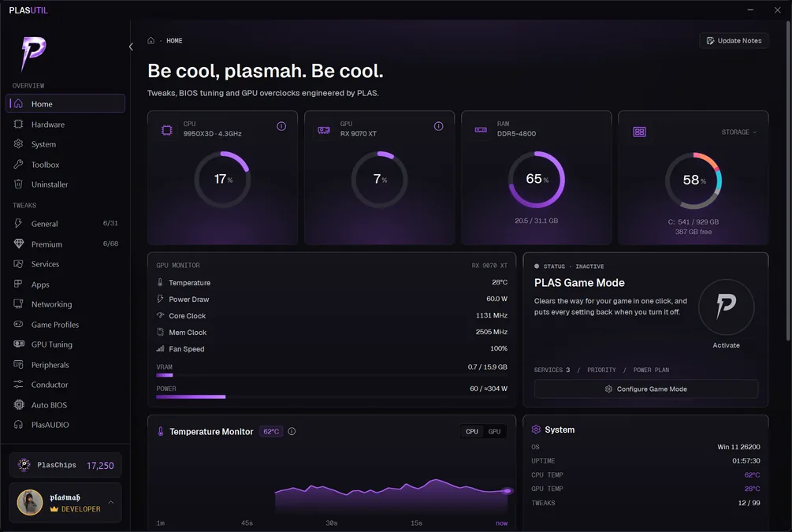Screen dimensions: 792x532
Task: Click the plasmah profile avatar
Action: tap(30, 502)
